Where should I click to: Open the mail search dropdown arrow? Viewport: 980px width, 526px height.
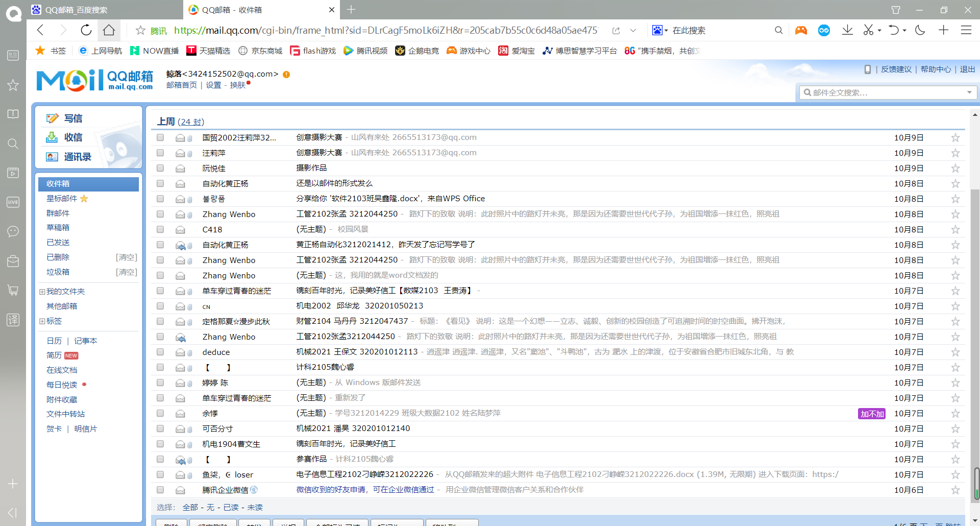(969, 92)
